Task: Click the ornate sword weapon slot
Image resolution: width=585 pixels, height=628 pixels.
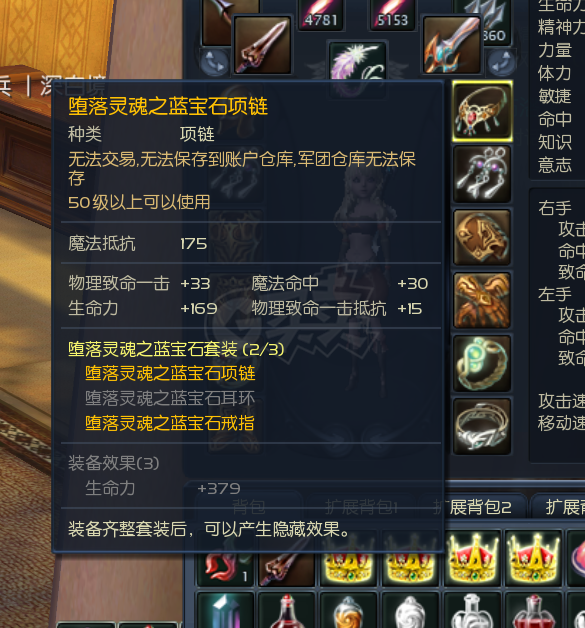Action: (452, 45)
